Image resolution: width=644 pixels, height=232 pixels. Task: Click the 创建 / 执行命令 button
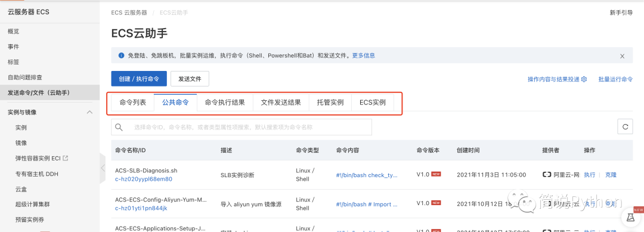pos(139,79)
